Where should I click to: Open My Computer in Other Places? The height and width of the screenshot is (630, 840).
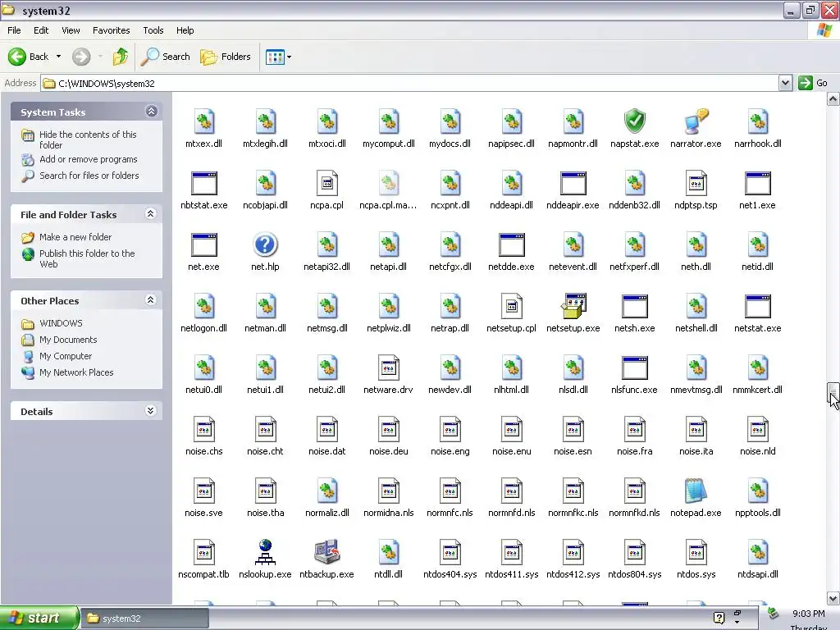(66, 356)
